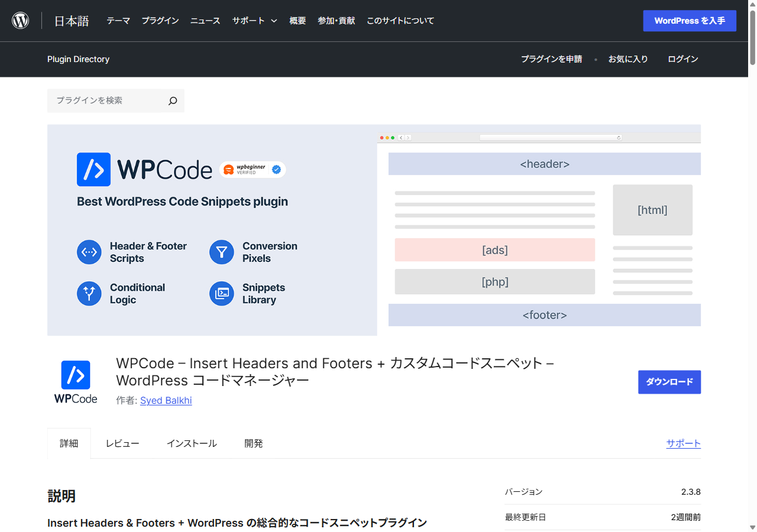Click the Header & Footer Scripts icon
Image resolution: width=757 pixels, height=532 pixels.
click(89, 252)
